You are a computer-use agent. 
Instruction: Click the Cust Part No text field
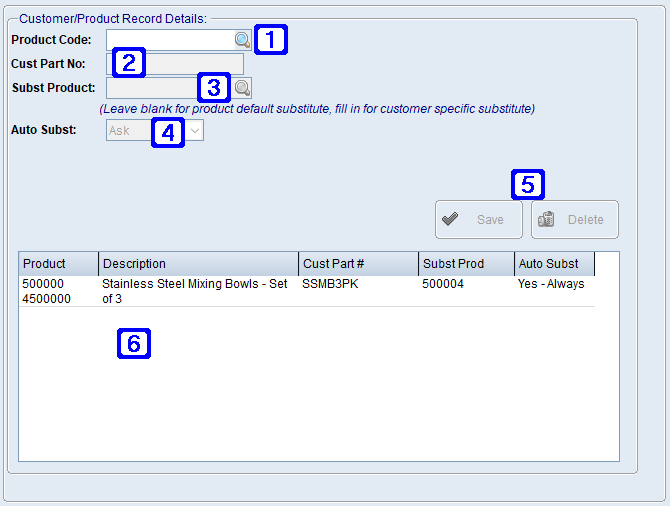coord(175,64)
